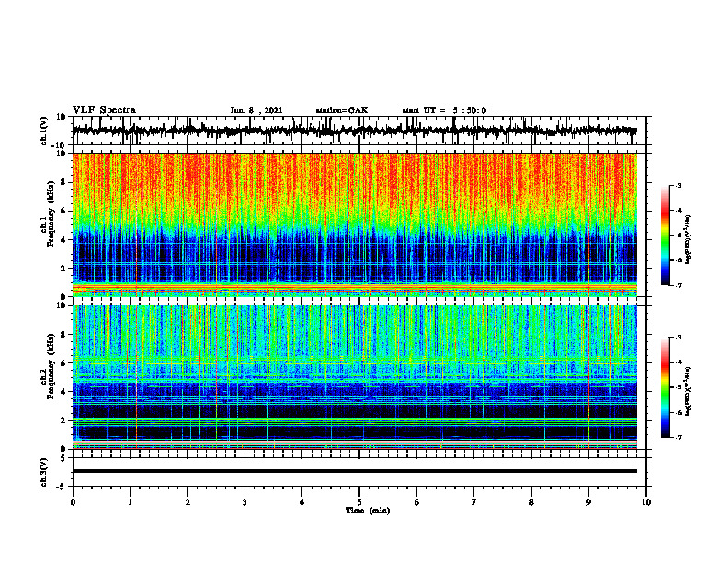
Task: Click the "8" kHz tick of ch.2 spectrogram
Action: tap(64, 335)
